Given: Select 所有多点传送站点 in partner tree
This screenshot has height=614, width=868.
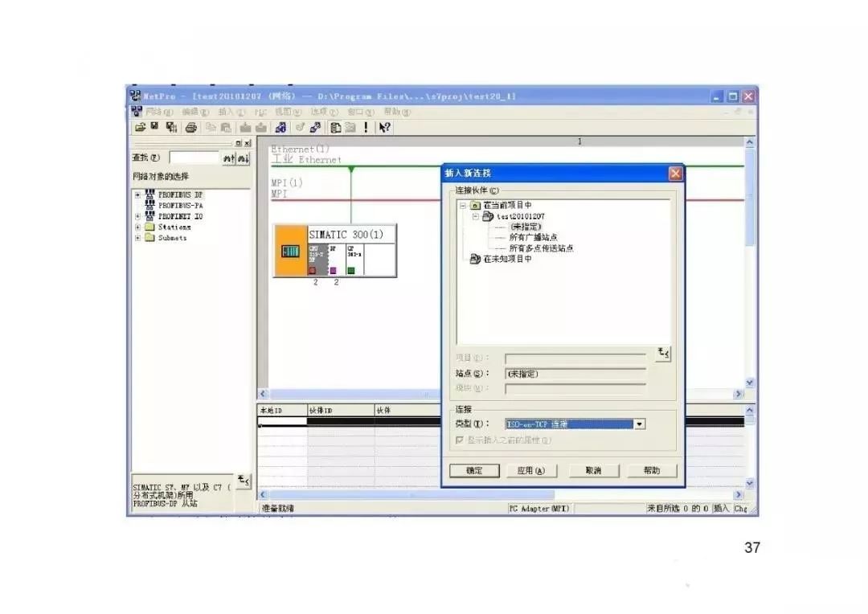Looking at the screenshot, I should click(x=541, y=248).
